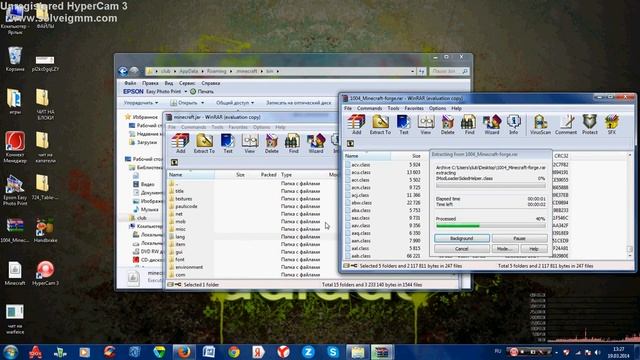Select club in Explorer navigation tree
Screen dimensions: 640x360
[142, 218]
